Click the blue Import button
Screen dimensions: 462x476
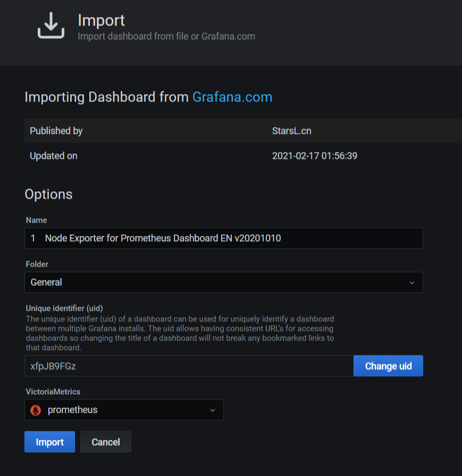(x=49, y=442)
